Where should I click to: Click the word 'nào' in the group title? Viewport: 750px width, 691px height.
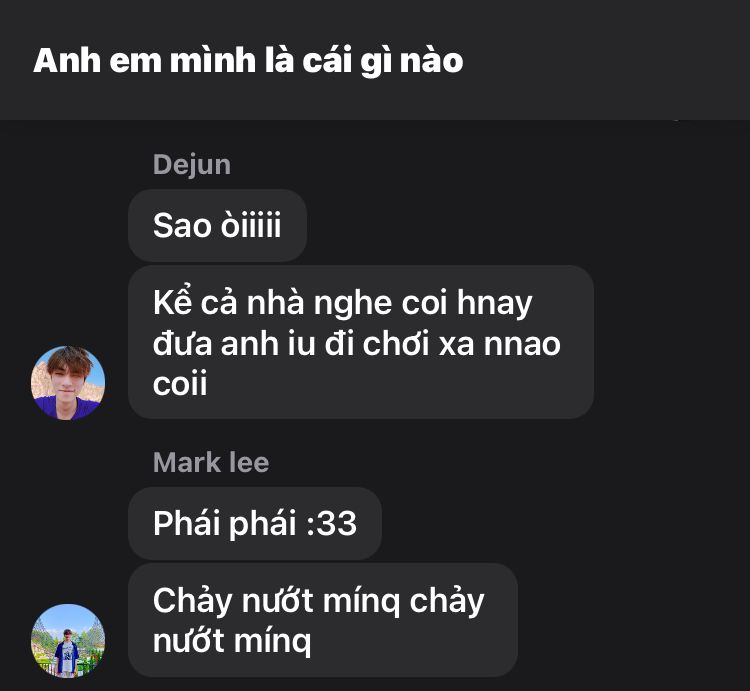pos(431,61)
